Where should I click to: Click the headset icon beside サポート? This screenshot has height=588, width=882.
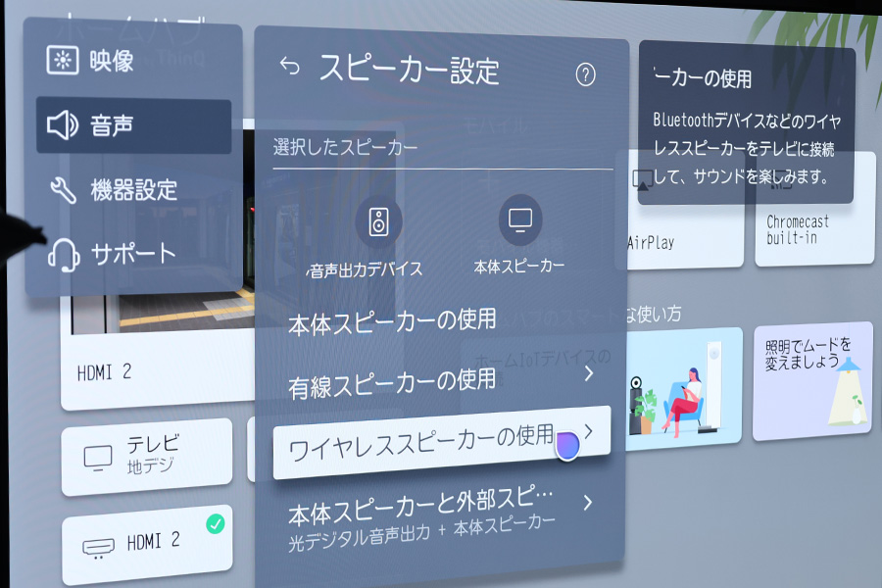tap(63, 255)
